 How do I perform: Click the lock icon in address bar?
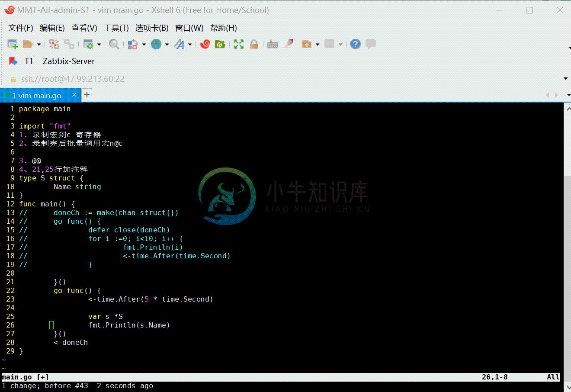coord(13,79)
